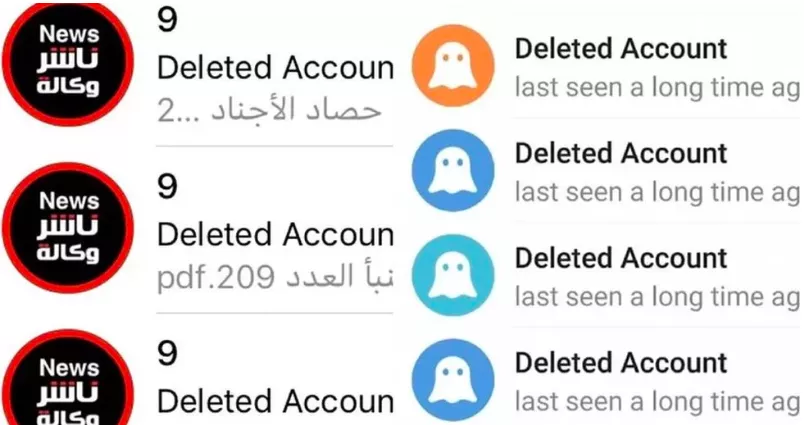Open the Deleted Accoun title above the pdf.209 preview
804x425 pixels.
pos(275,234)
